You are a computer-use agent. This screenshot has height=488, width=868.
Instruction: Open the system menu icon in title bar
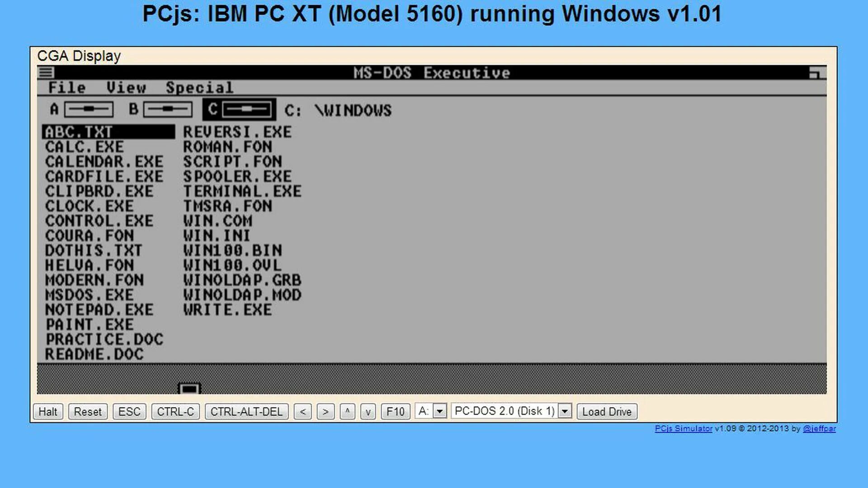(x=46, y=72)
